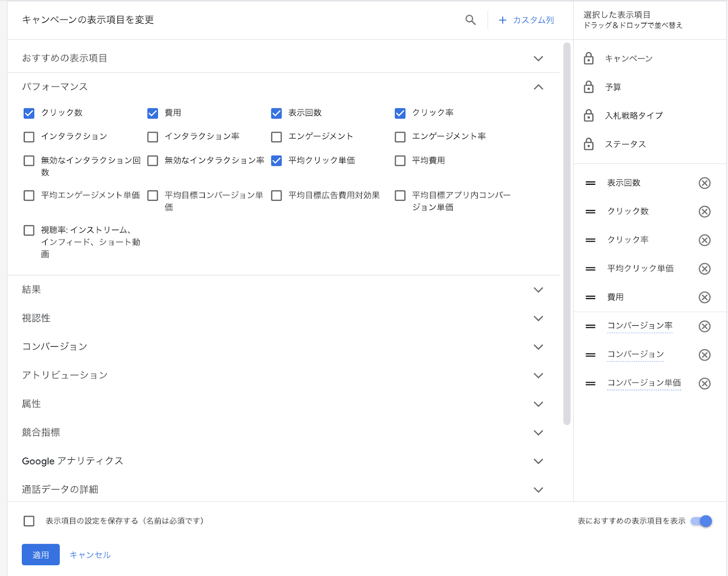Grab the drag handle for 表示回数

click(x=591, y=183)
